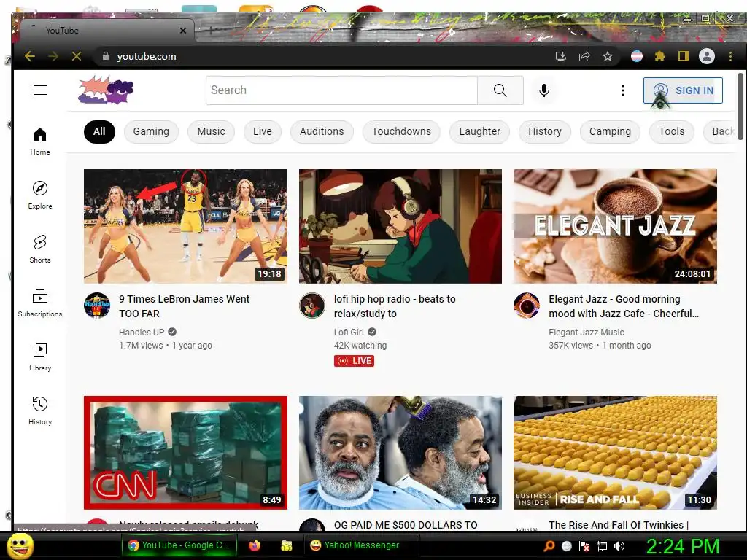Stop page loading with X button

point(76,56)
